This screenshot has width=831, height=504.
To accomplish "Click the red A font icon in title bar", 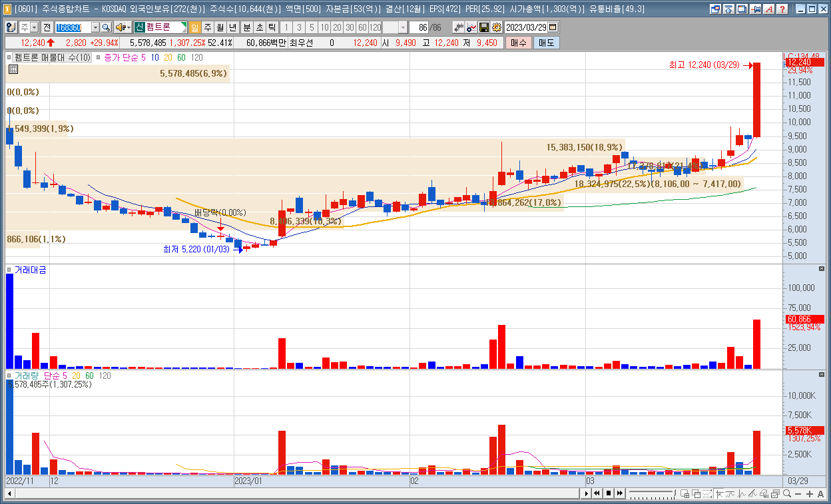I will click(x=769, y=9).
